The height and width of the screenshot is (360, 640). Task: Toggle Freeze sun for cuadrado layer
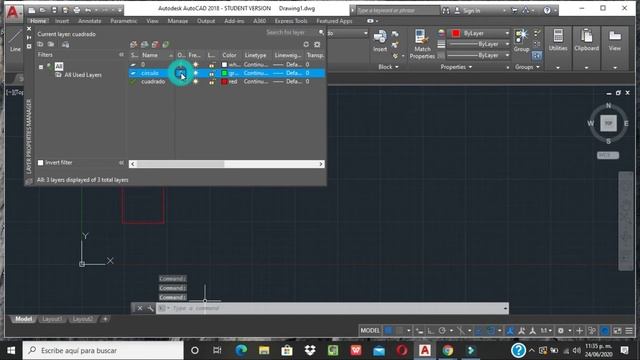(196, 82)
